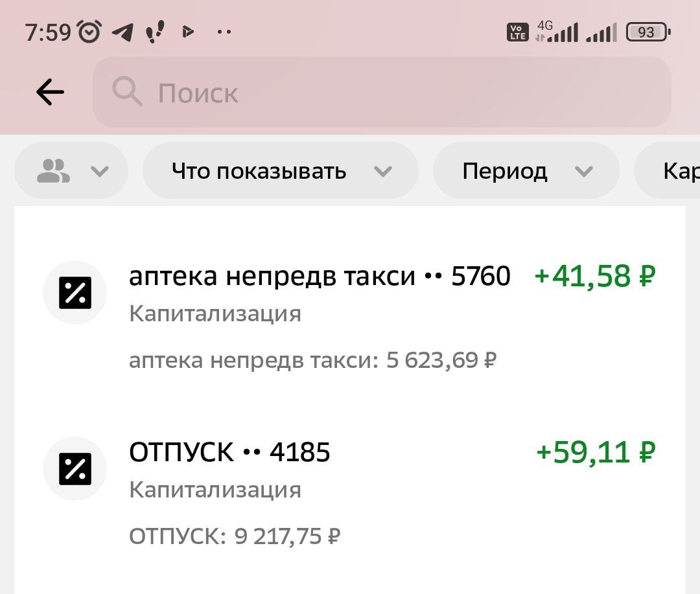This screenshot has height=594, width=700.
Task: Click the search magnifier icon
Action: (x=128, y=92)
